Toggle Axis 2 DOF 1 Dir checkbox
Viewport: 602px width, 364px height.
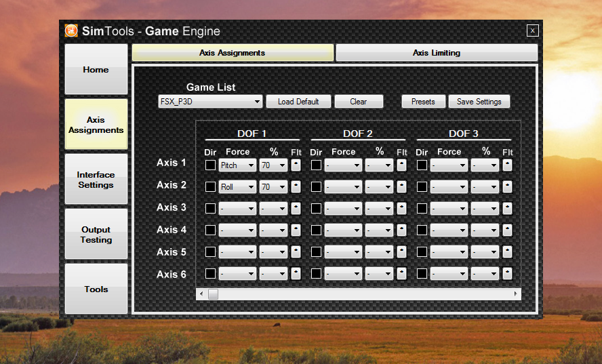(x=210, y=186)
